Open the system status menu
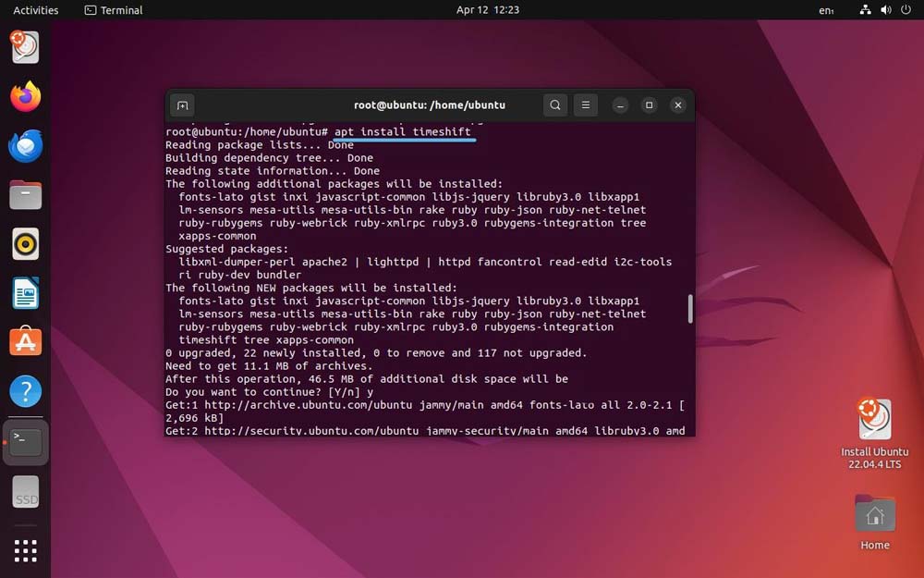The height and width of the screenshot is (578, 924). [x=885, y=10]
